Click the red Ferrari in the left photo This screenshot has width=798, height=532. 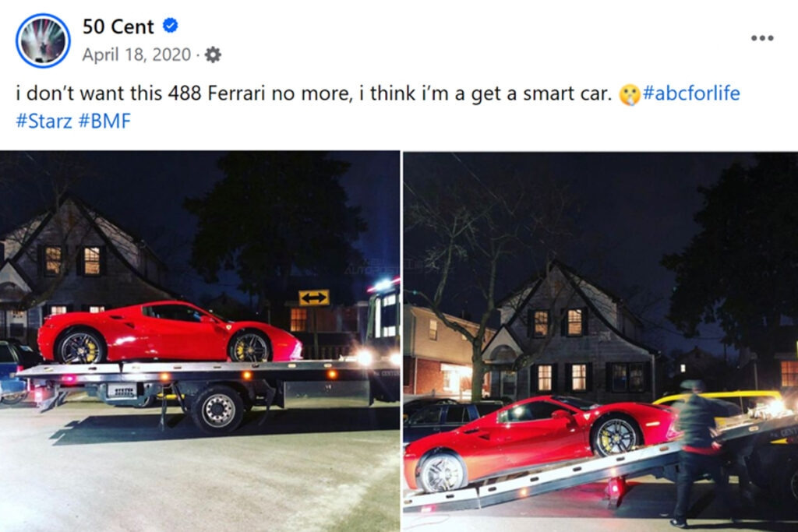[169, 332]
